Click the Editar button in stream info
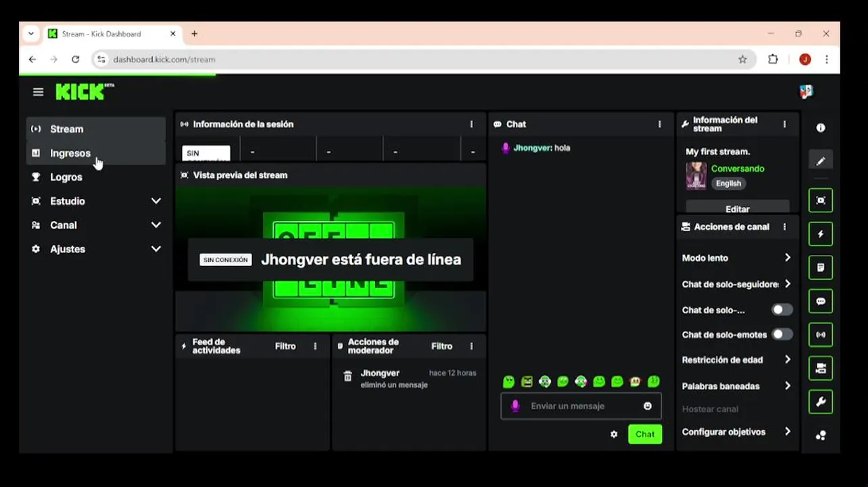868x487 pixels. [738, 208]
